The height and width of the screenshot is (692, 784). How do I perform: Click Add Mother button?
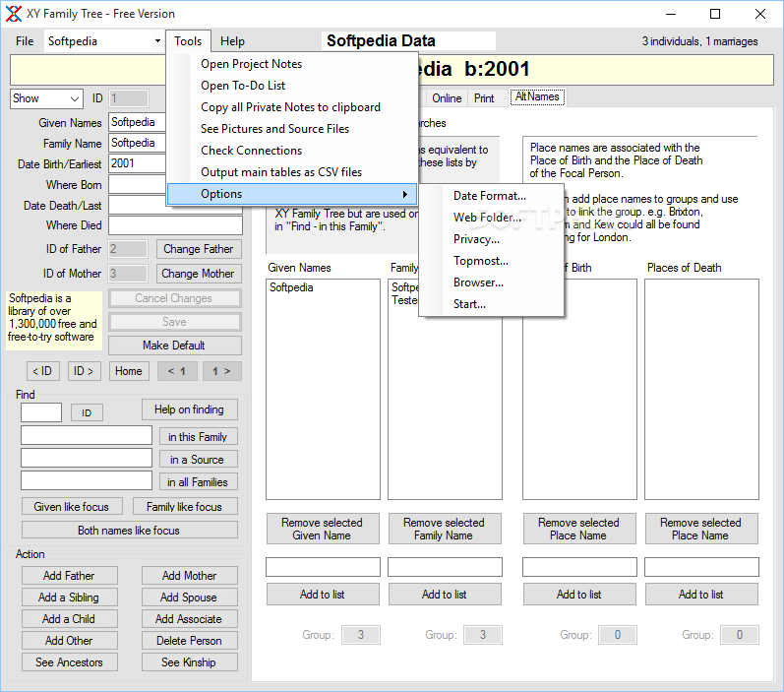click(190, 576)
